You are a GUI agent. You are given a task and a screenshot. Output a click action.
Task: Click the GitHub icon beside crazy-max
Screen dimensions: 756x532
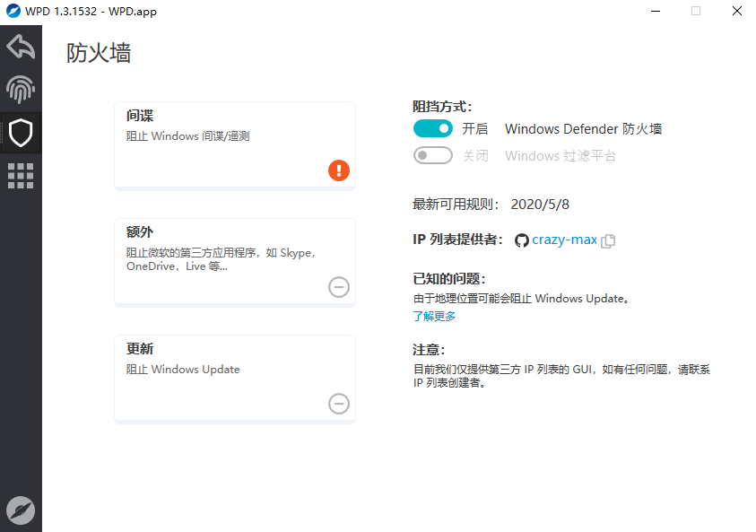point(522,240)
